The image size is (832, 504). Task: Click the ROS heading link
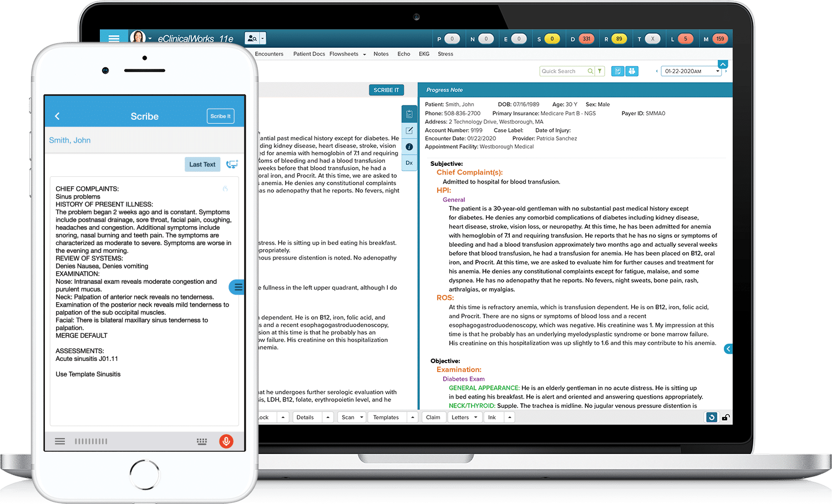(445, 298)
